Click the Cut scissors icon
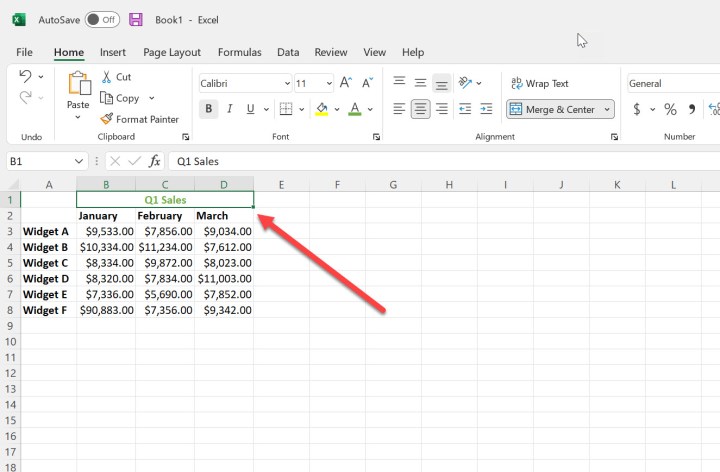 click(x=106, y=77)
